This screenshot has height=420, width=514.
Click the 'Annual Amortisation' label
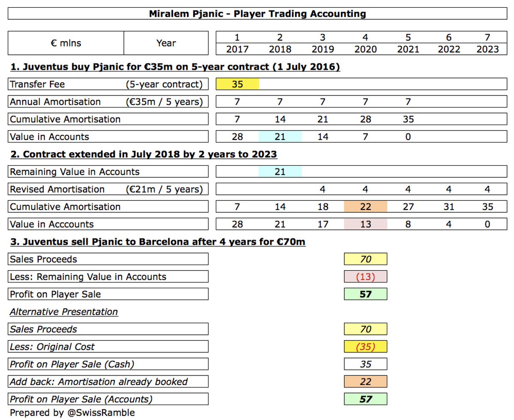click(55, 102)
